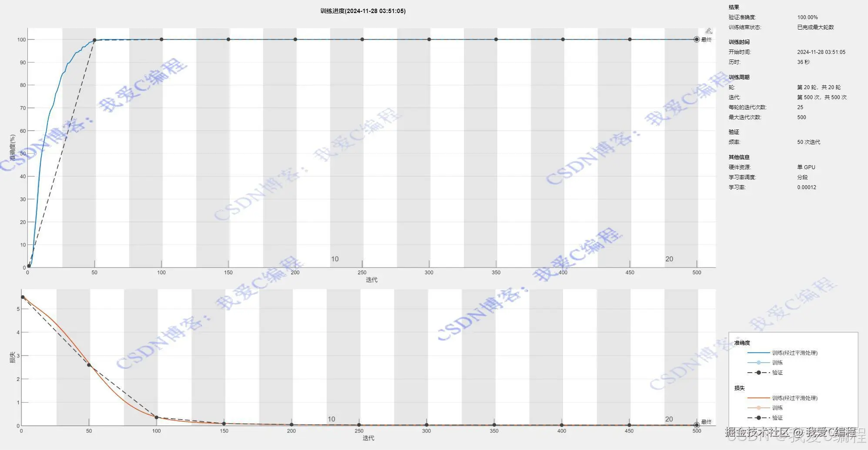Click the 其他信息 section heading

pyautogui.click(x=739, y=157)
